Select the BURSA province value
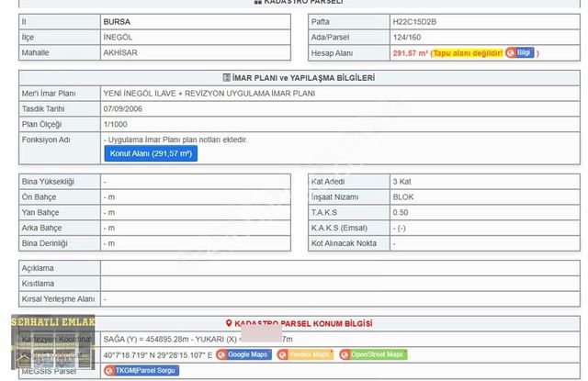 click(118, 19)
